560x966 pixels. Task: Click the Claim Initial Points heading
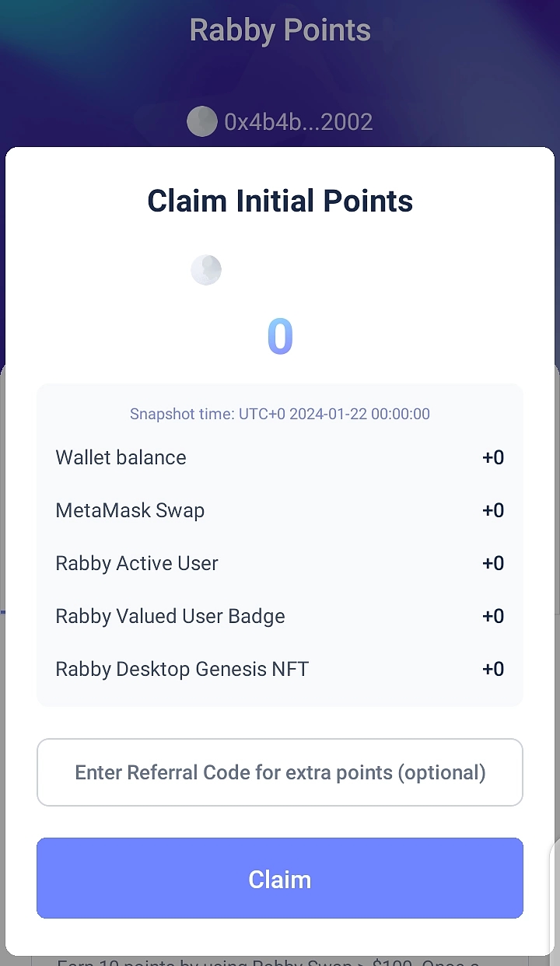click(280, 201)
